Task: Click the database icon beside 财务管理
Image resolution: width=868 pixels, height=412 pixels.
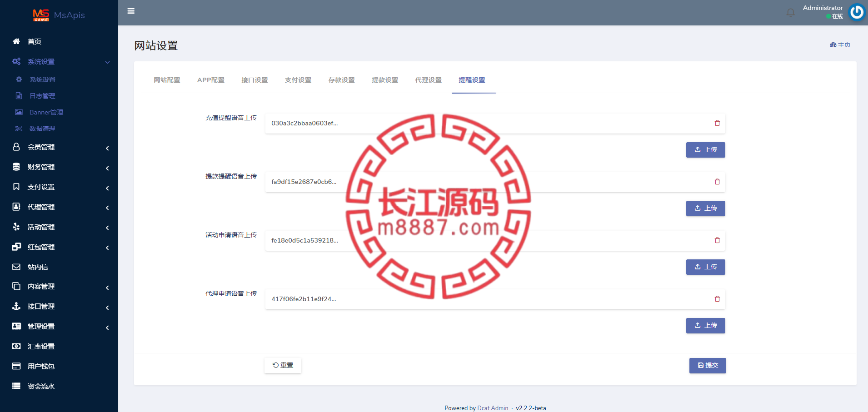Action: [x=16, y=167]
